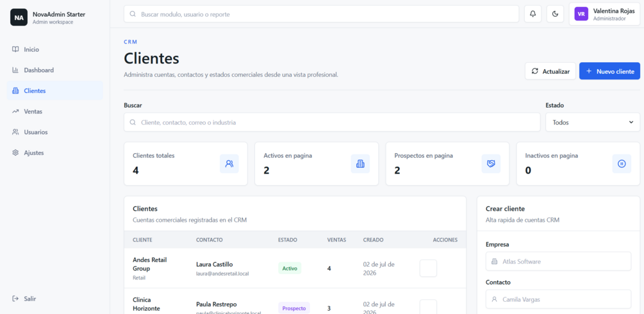Click the Crear cliente panel heading
Viewport: 644px width, 314px height.
coord(505,209)
